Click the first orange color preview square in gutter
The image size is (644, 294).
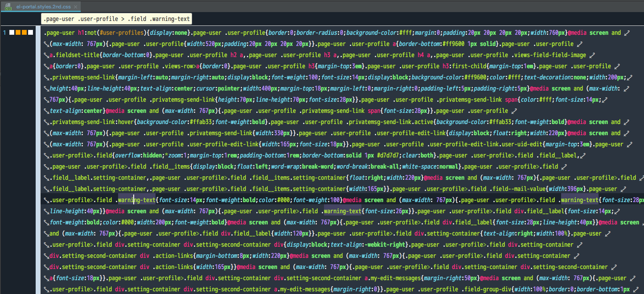[18, 33]
